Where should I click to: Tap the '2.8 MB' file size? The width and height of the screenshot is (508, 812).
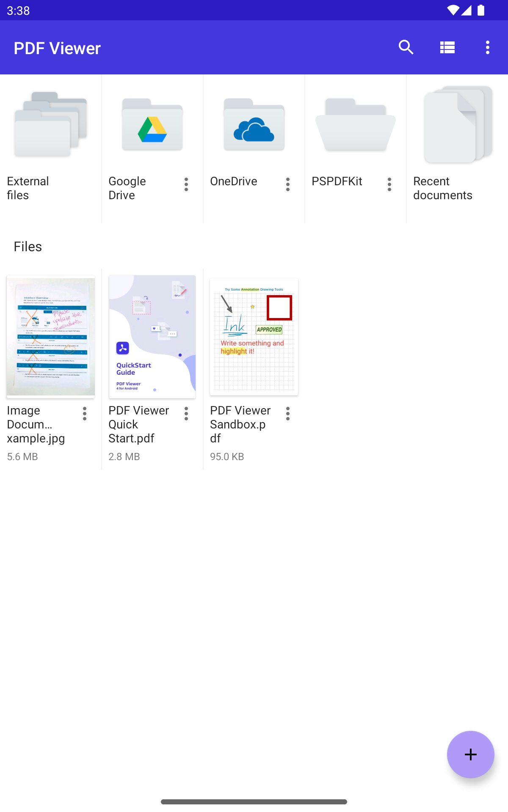[124, 457]
